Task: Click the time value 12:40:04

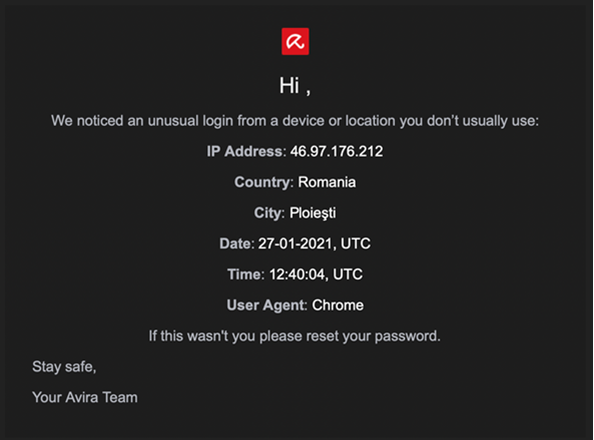Action: (x=297, y=274)
